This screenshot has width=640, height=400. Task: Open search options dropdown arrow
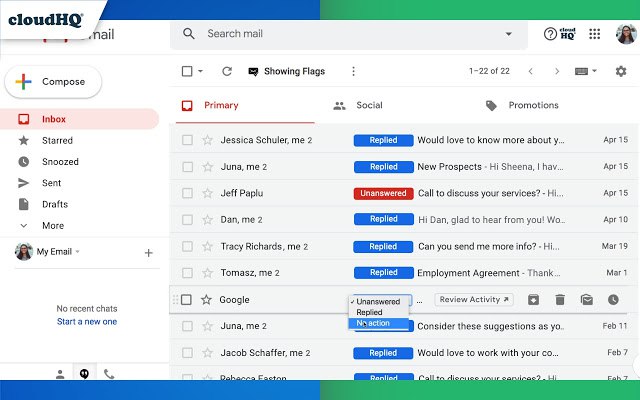509,34
